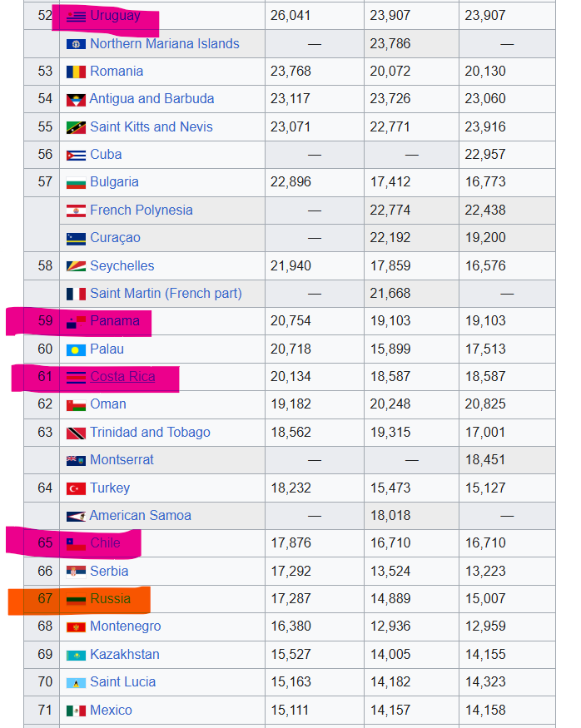
Task: Click the Mexico flag icon
Action: [76, 711]
